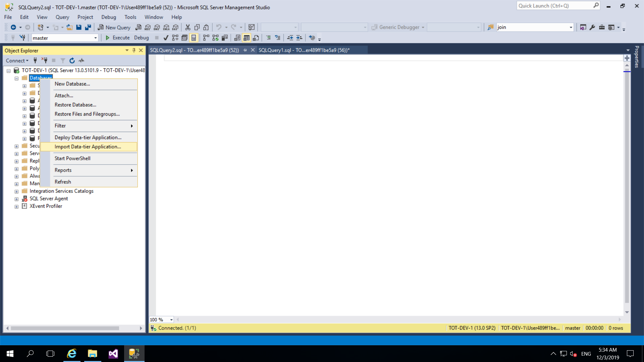This screenshot has width=644, height=362.
Task: Open the Filter submenu
Action: (x=89, y=126)
